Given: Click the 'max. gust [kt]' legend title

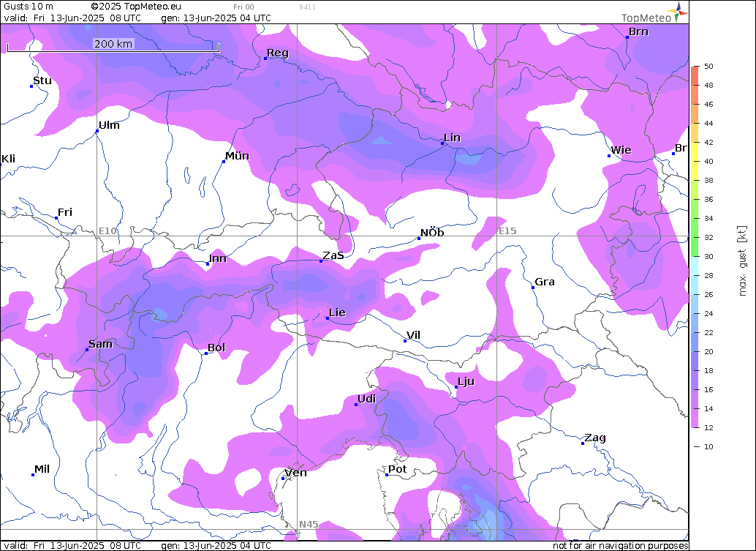Looking at the screenshot, I should tap(742, 261).
